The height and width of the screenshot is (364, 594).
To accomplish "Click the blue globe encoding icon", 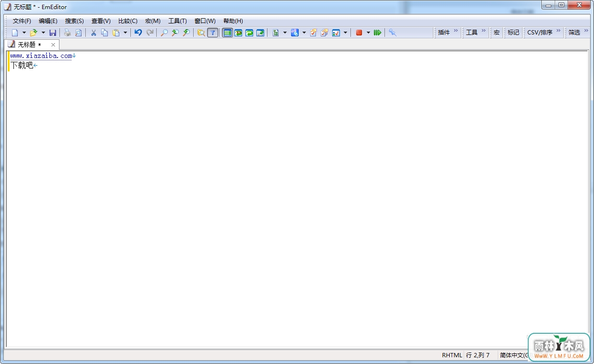I will [294, 33].
